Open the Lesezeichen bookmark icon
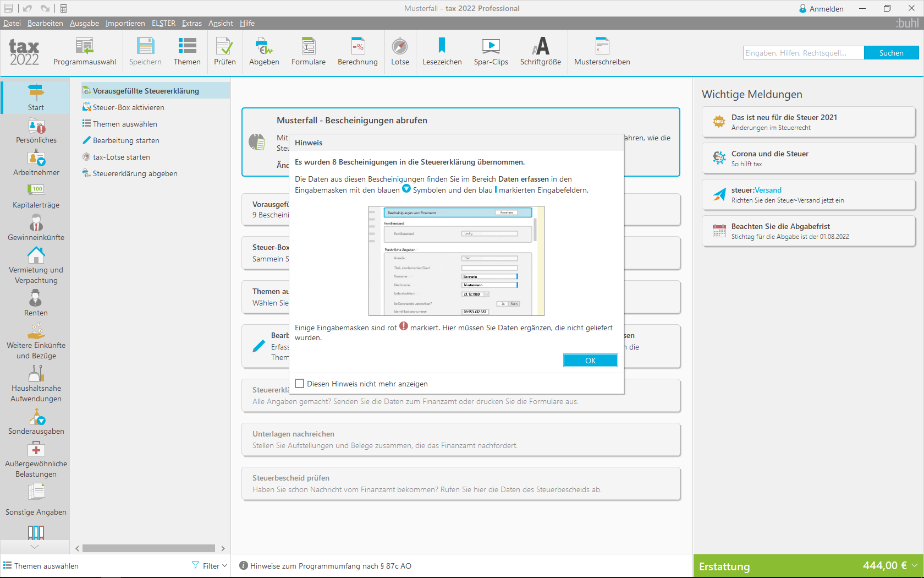This screenshot has height=578, width=924. pos(442,52)
